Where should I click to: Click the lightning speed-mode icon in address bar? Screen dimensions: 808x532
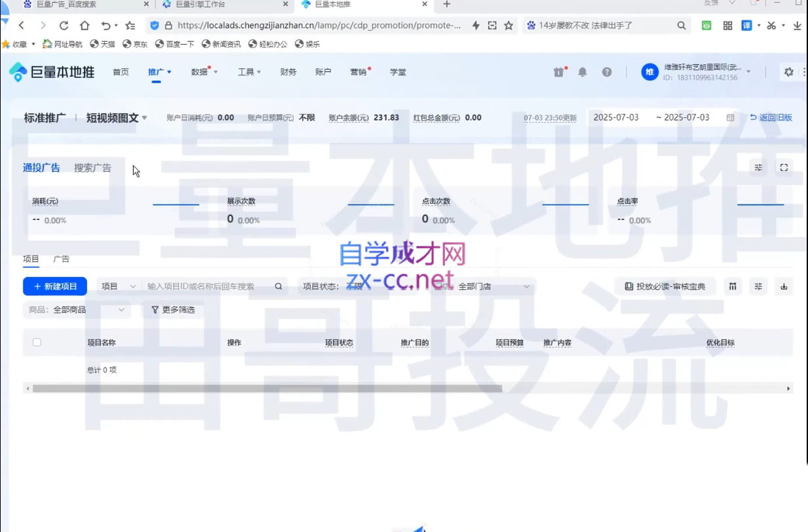(476, 26)
